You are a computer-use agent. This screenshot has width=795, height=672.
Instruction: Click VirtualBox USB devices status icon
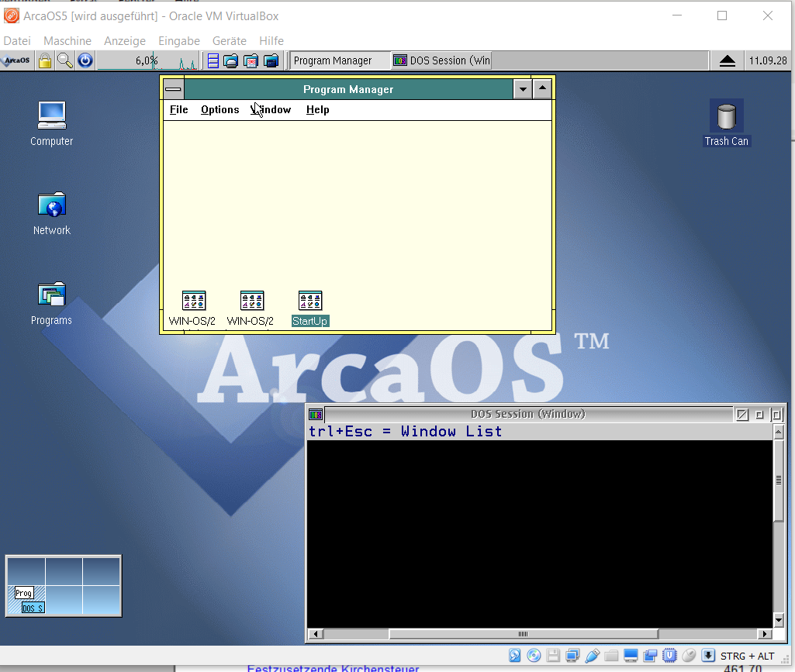pyautogui.click(x=592, y=655)
